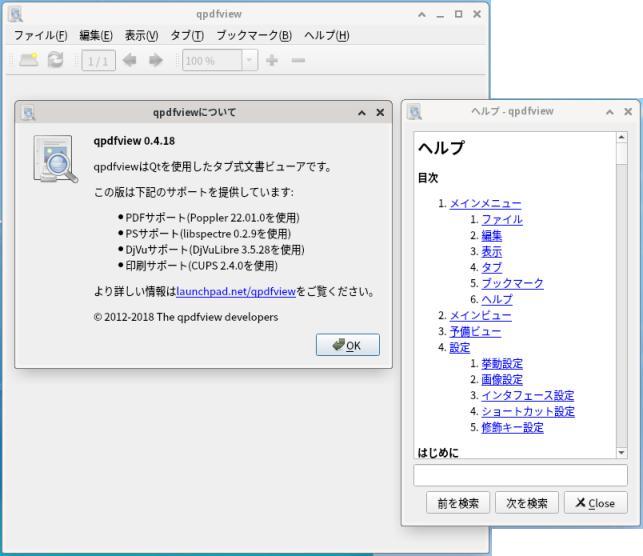Shade the main qpdfview window
Screen dimensions: 643x556
(422, 14)
